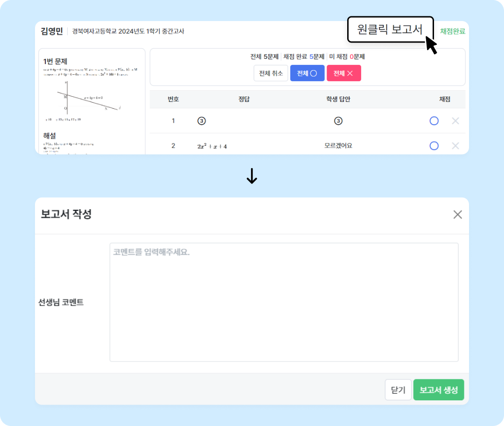Mark question 1 as correct with circle
Viewport: 504px width, 426px height.
tap(434, 121)
